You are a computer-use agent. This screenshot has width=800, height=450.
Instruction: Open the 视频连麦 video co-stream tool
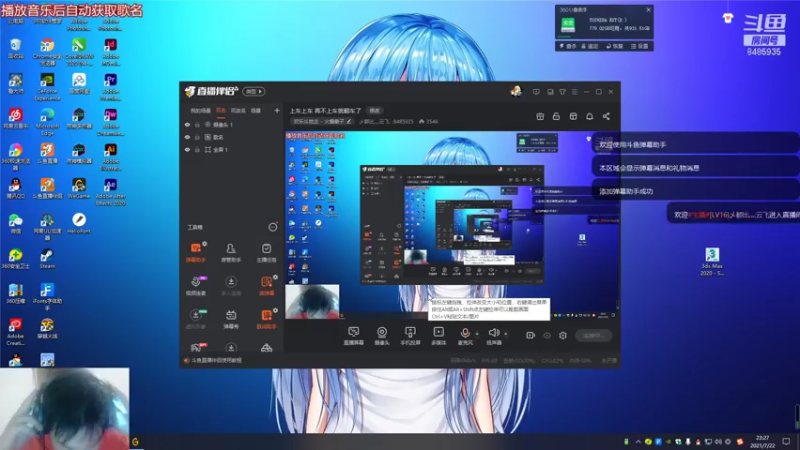pos(195,286)
